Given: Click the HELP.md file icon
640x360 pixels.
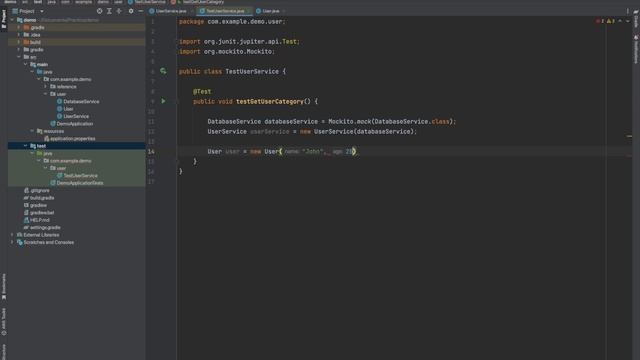Looking at the screenshot, I should (x=26, y=220).
